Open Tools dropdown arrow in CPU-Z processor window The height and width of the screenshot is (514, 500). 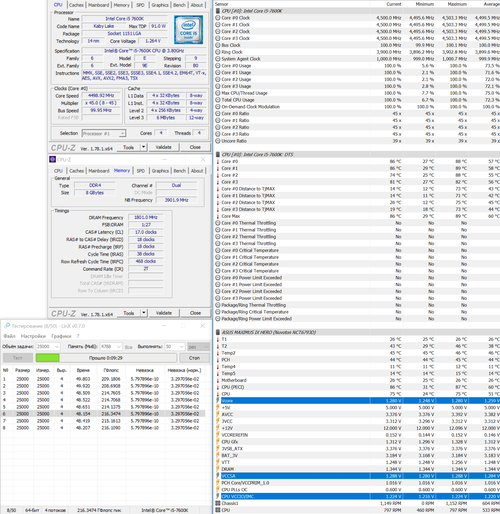click(x=143, y=147)
